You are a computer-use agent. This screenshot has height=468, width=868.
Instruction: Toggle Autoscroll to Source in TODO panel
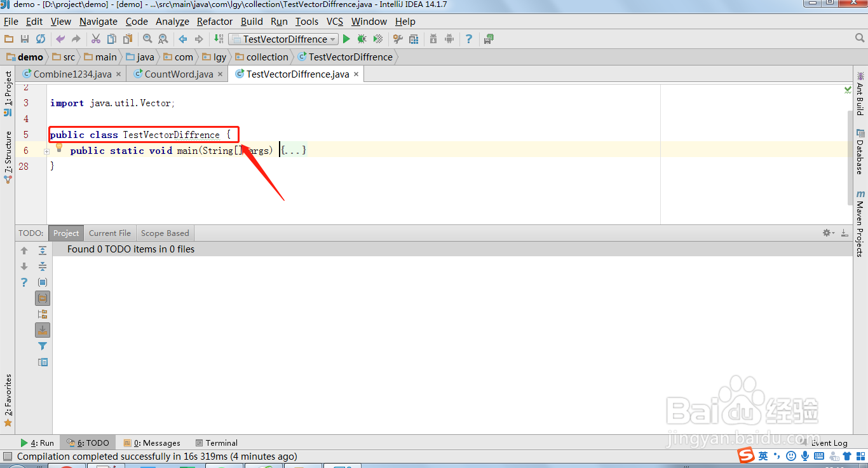43,330
